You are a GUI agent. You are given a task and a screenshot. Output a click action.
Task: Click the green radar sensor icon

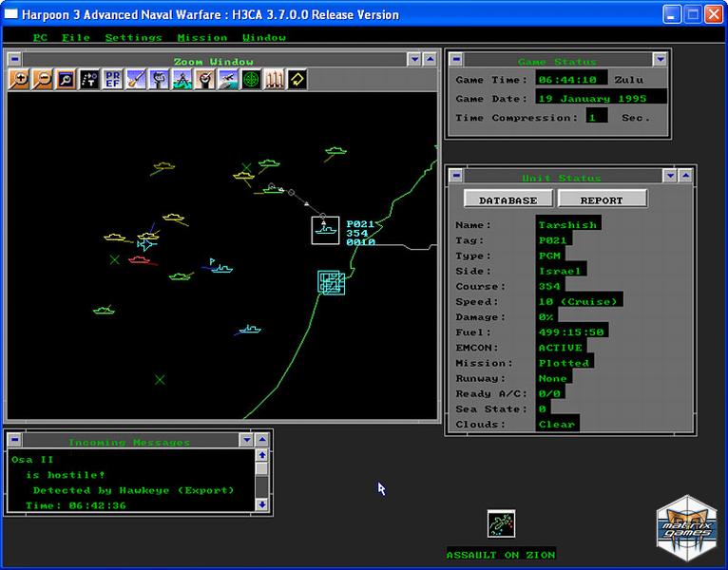click(251, 80)
